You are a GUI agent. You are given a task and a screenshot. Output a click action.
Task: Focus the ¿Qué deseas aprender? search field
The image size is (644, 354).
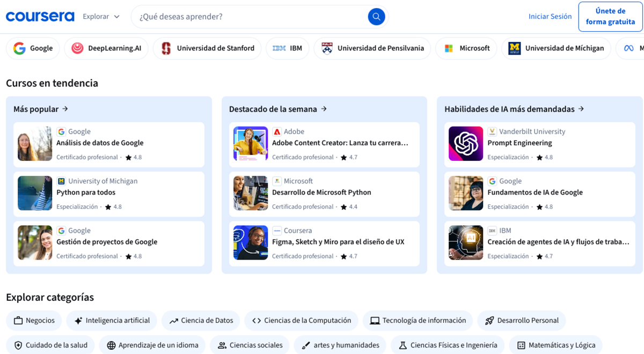(x=250, y=17)
